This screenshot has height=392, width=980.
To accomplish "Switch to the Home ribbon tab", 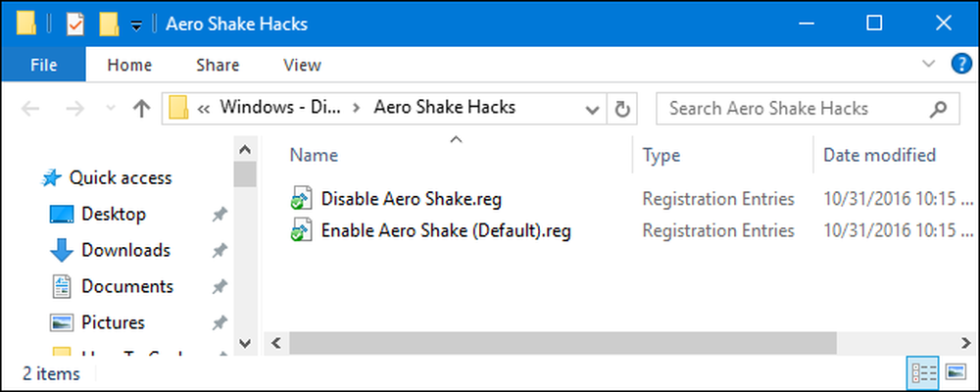I will [x=129, y=65].
